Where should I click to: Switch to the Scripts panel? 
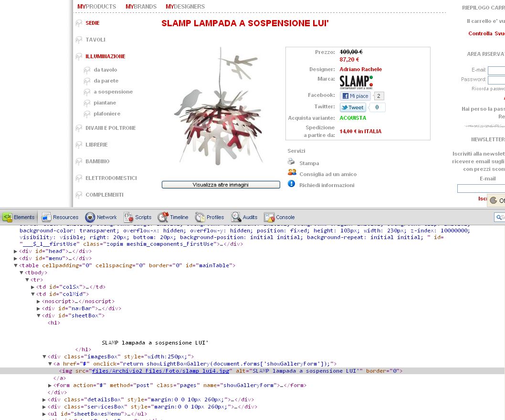point(138,218)
